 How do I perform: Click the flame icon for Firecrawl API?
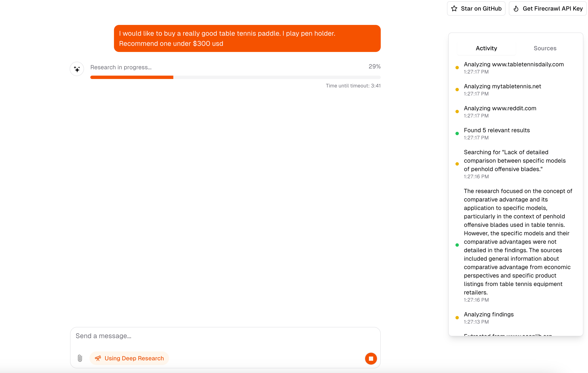[x=516, y=9]
